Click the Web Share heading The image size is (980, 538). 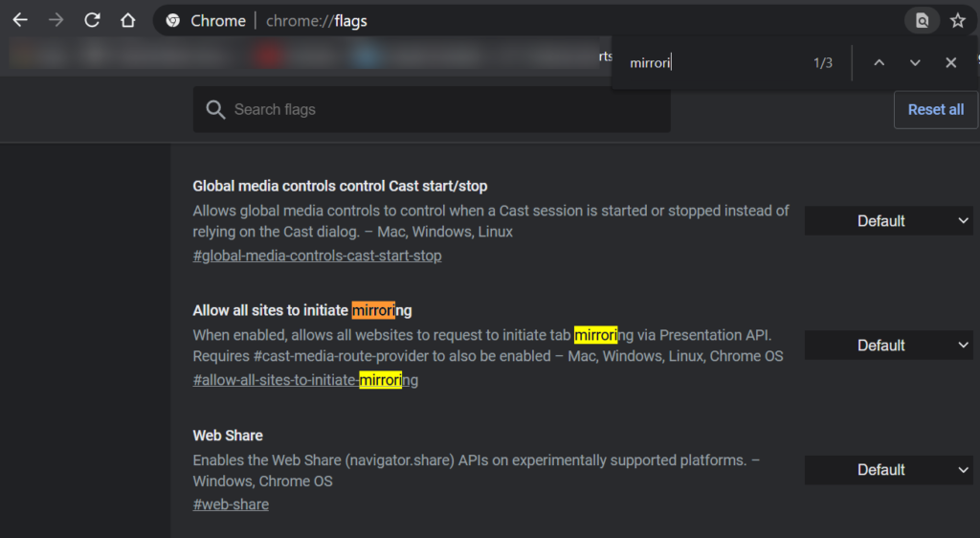coord(228,436)
